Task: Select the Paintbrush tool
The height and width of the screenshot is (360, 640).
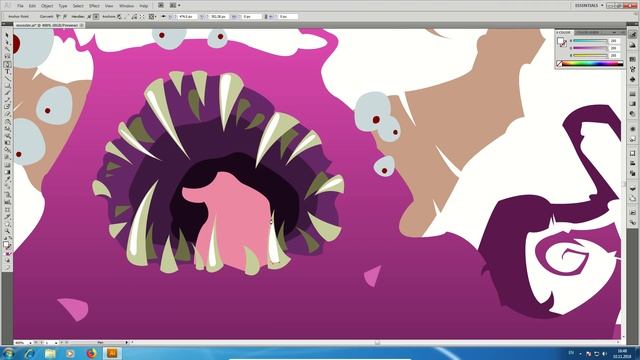Action: pyautogui.click(x=7, y=93)
